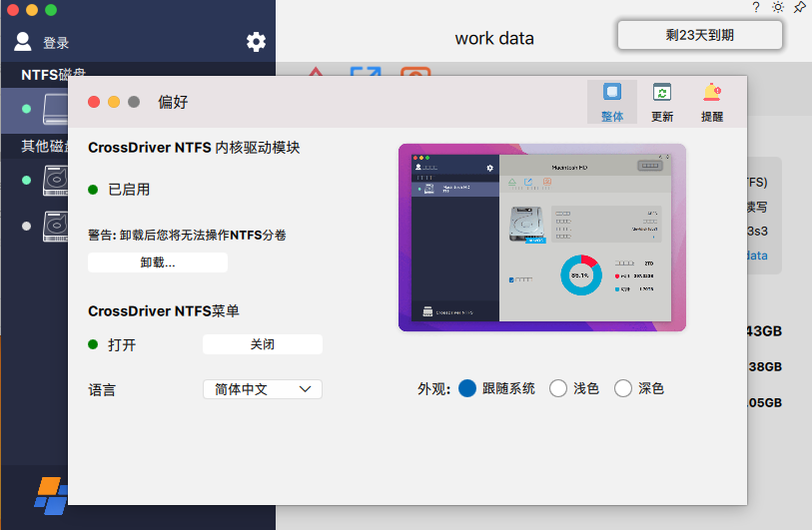Image resolution: width=812 pixels, height=530 pixels.
Task: Select the 跟随系统 appearance option
Action: (x=467, y=388)
